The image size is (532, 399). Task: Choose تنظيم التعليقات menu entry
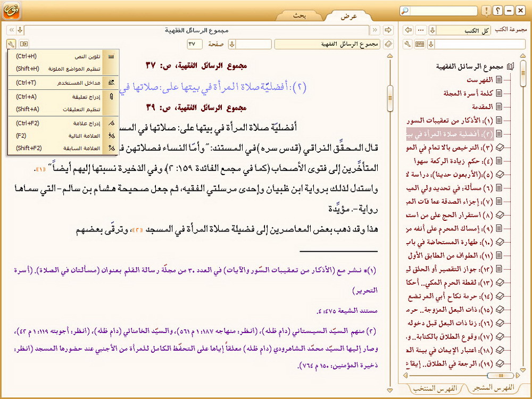[x=63, y=109]
